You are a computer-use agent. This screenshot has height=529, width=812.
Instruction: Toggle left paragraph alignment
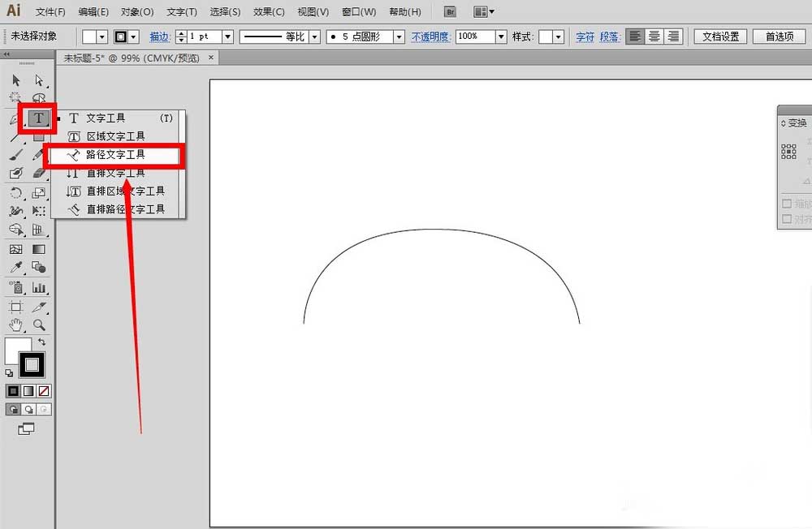point(635,37)
